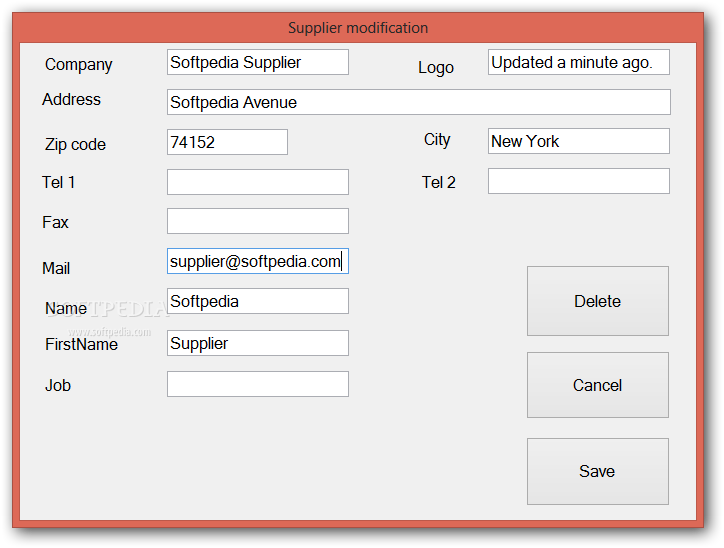Click the Delete button
The width and height of the screenshot is (724, 548).
[597, 301]
